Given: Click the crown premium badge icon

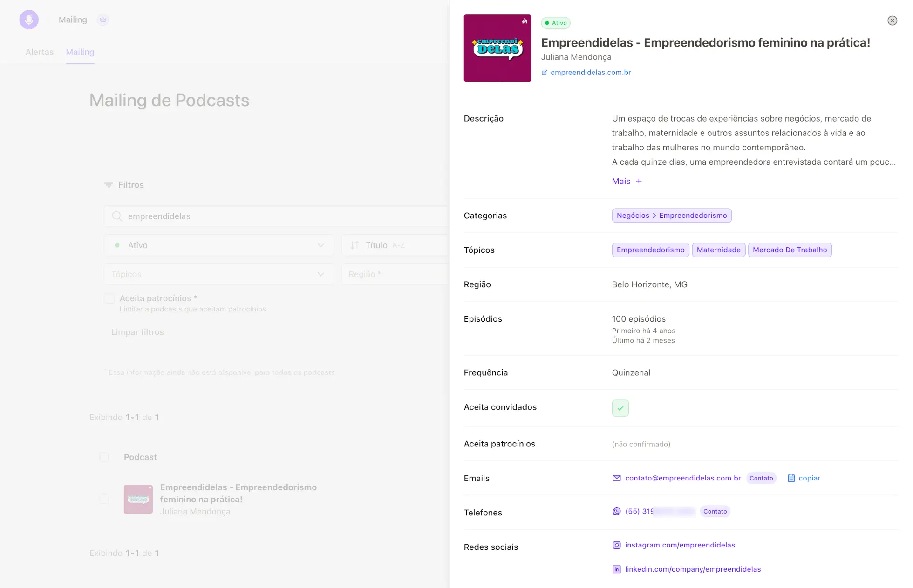Looking at the screenshot, I should tap(103, 20).
